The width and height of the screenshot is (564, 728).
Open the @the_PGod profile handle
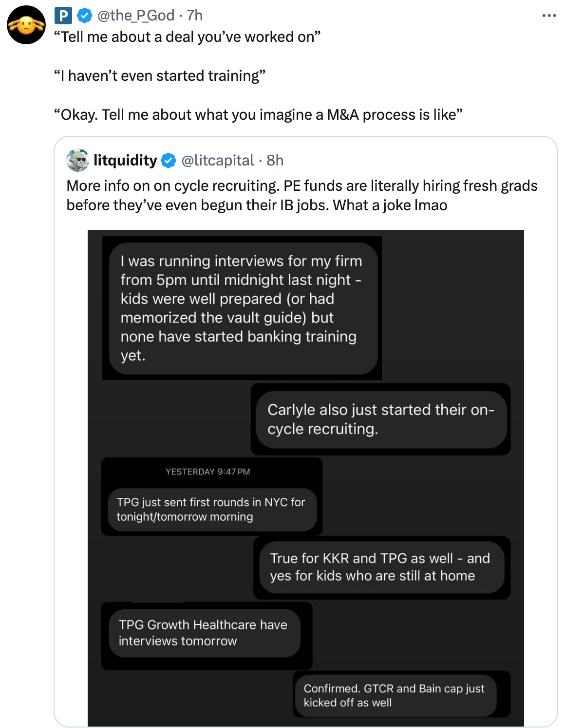tap(136, 16)
